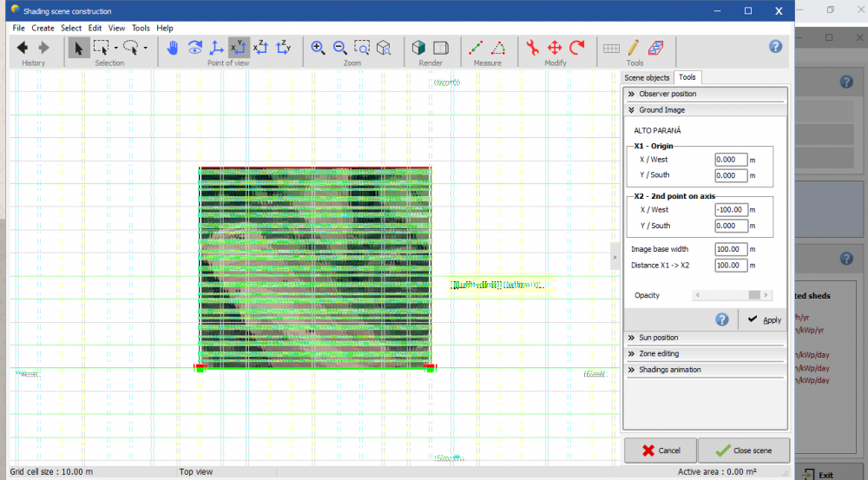Expand the Shadings animation section
This screenshot has height=480, width=868.
705,370
